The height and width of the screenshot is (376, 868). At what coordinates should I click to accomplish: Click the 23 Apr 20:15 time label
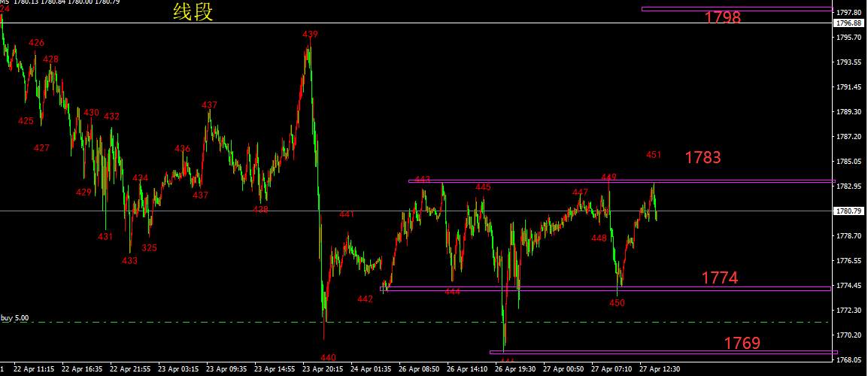pyautogui.click(x=323, y=368)
